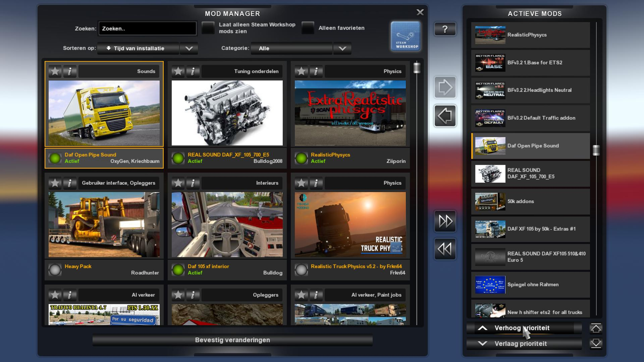Select the Tijd van installatie sort field
This screenshot has height=362, width=644.
tap(138, 48)
